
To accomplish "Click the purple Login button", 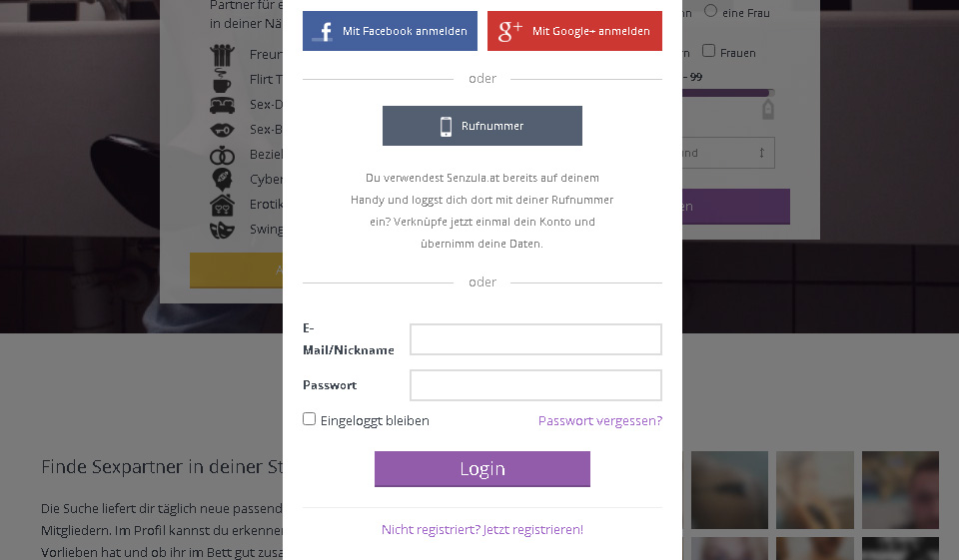I will click(x=482, y=469).
